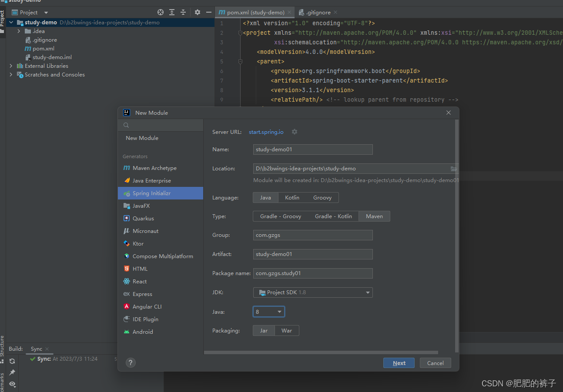Expand the .idea folder
This screenshot has width=563, height=392.
click(x=19, y=31)
